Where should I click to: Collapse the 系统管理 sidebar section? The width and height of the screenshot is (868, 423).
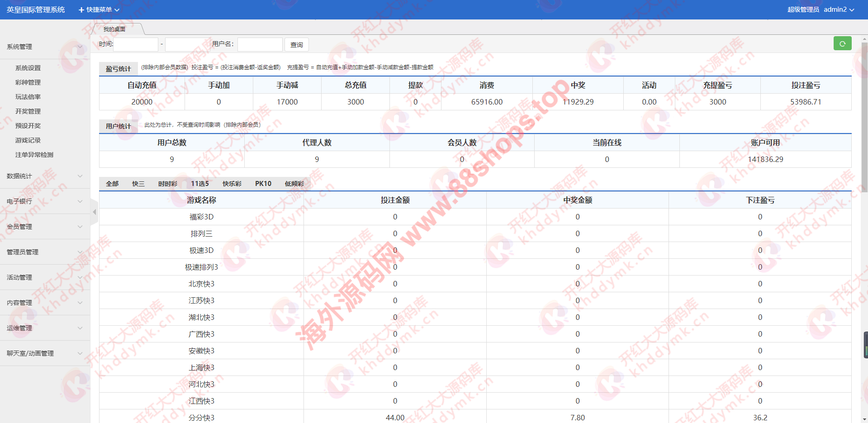tap(44, 47)
